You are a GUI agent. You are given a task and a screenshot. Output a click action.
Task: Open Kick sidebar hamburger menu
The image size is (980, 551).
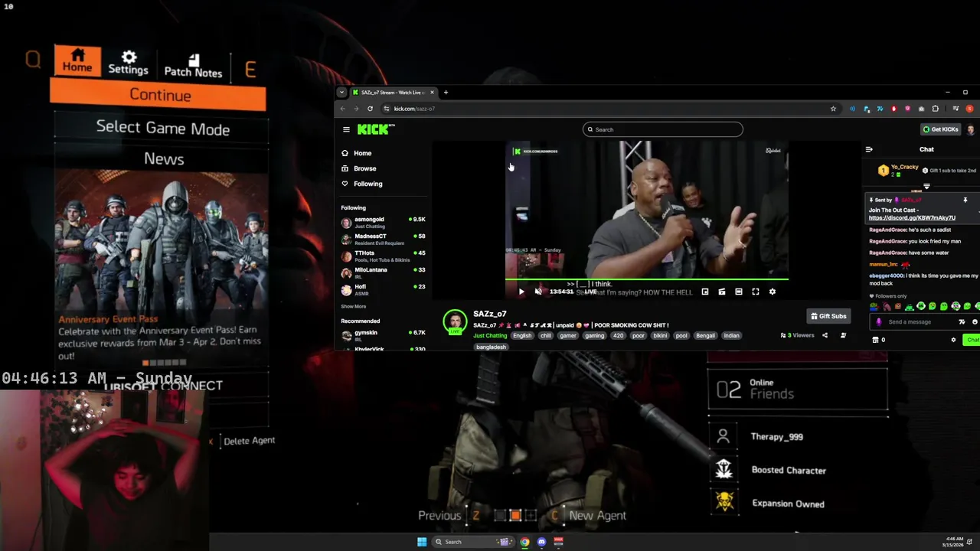click(346, 129)
